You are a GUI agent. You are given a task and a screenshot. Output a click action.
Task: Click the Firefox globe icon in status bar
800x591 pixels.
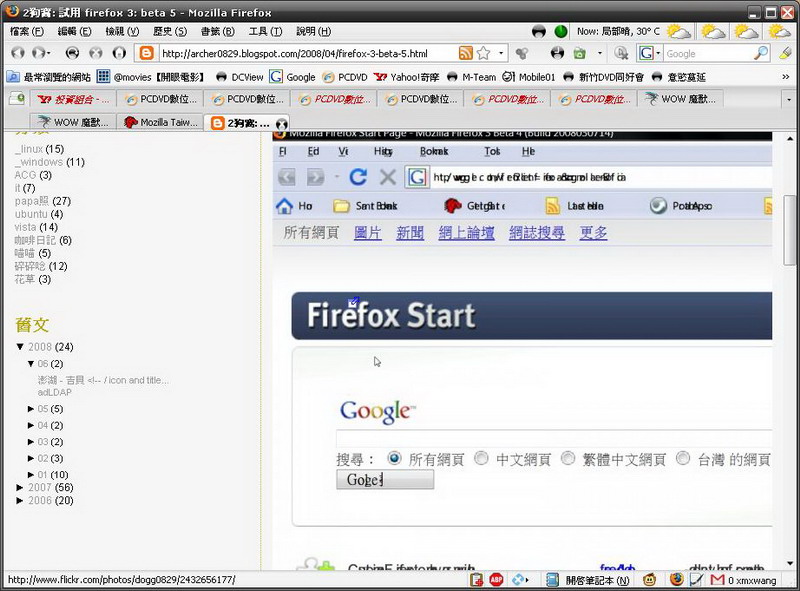tap(677, 580)
